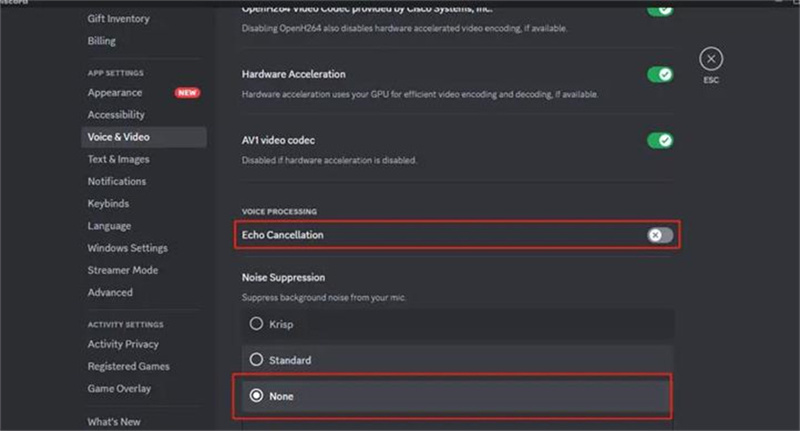Open Streamer Mode settings
Screen dimensions: 800x431
coord(121,270)
